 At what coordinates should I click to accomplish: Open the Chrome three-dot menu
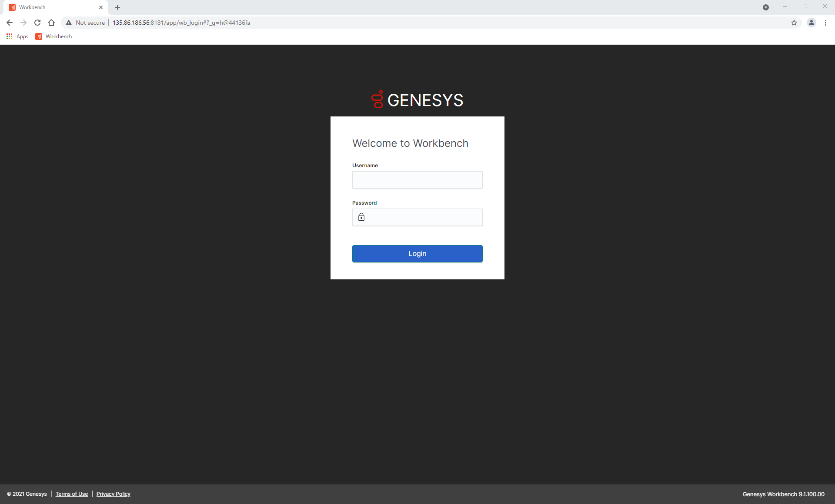point(825,23)
